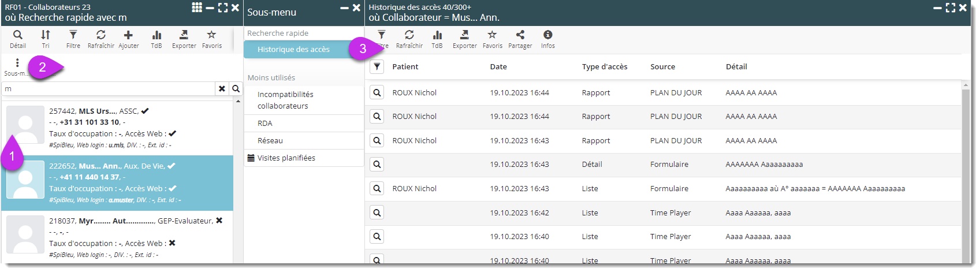
Task: Open TdB dashboard in Historique toolbar
Action: [437, 39]
